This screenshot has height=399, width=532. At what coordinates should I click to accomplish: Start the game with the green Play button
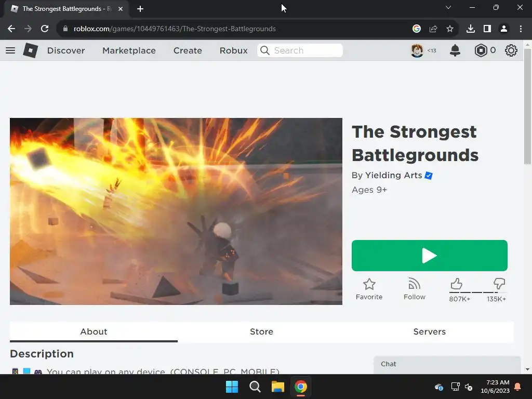(430, 256)
